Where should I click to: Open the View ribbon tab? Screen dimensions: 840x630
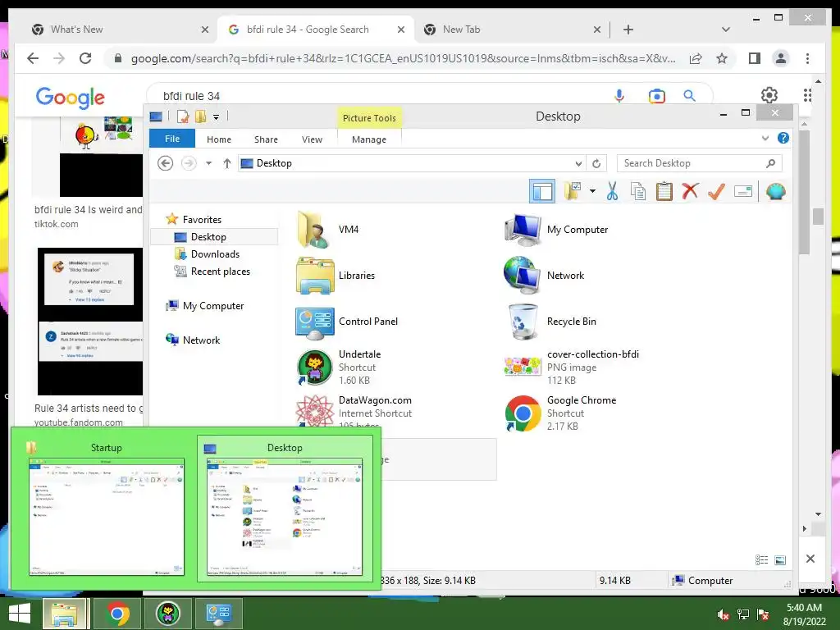pyautogui.click(x=312, y=139)
